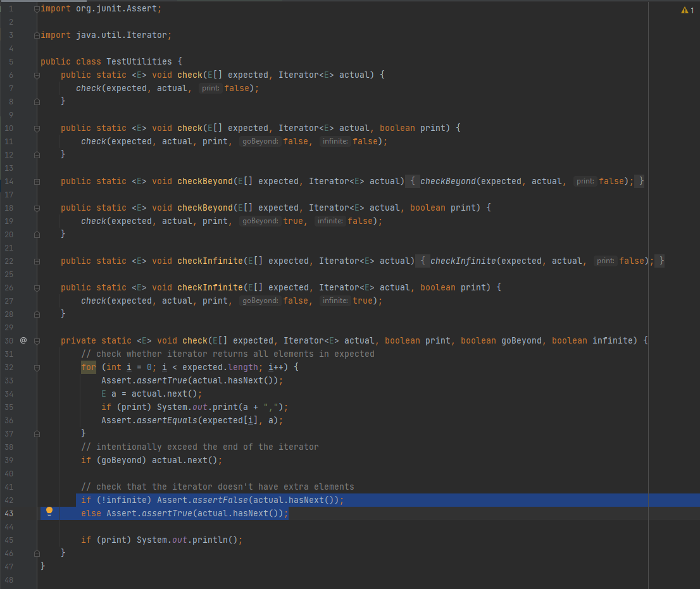Click the highlighted 'for' keyword on line 32
This screenshot has height=589, width=700.
(x=89, y=367)
